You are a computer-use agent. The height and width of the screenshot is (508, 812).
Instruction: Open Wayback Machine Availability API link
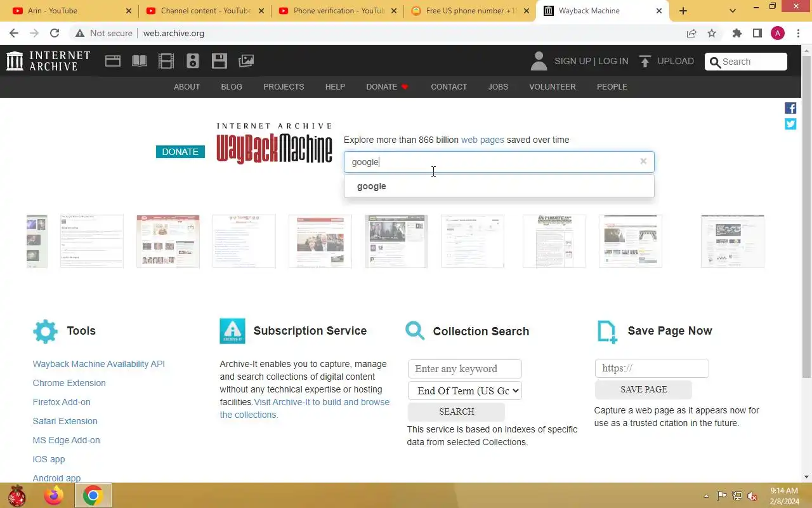coord(98,364)
